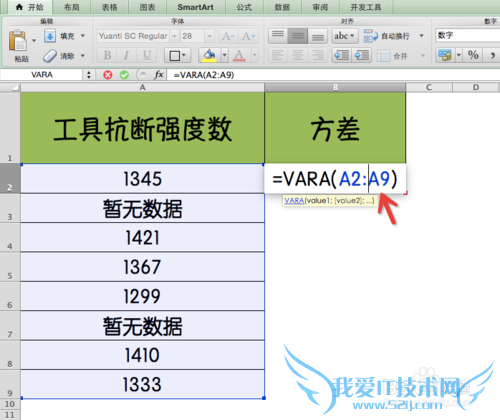This screenshot has height=420, width=500.
Task: Open the fx Formula Builder
Action: [x=159, y=75]
